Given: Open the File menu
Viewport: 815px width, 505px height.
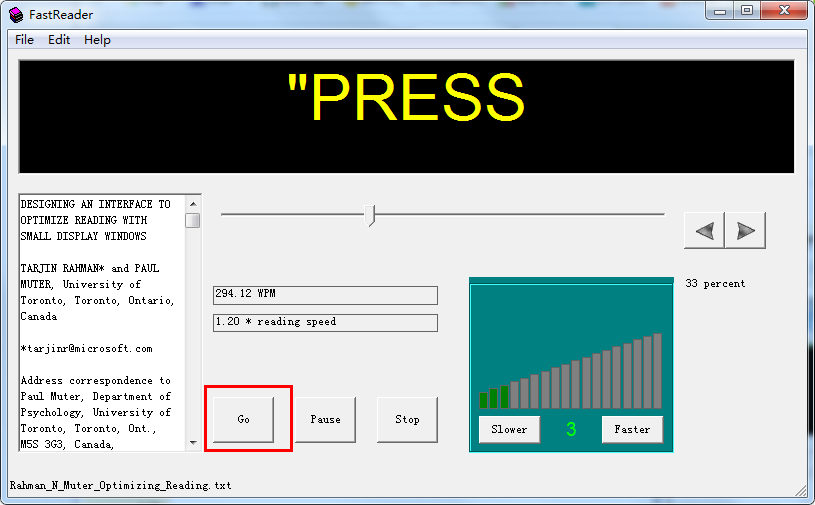Looking at the screenshot, I should (24, 40).
